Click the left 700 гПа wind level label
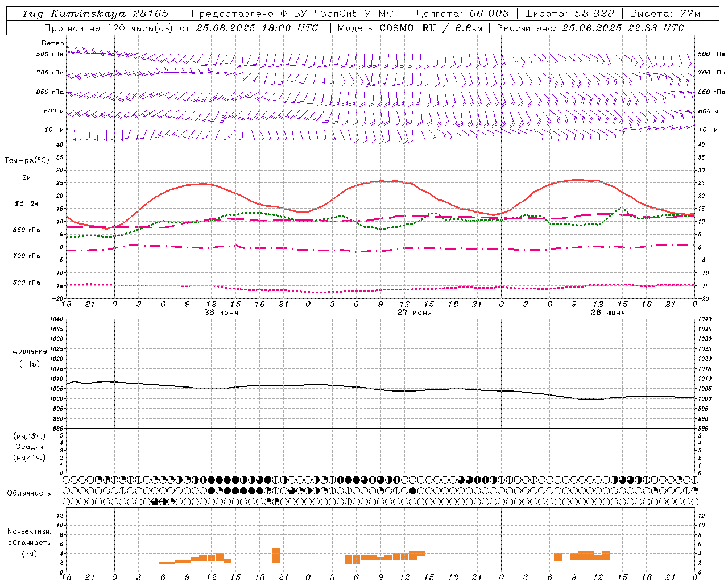This screenshot has width=728, height=582. [50, 73]
